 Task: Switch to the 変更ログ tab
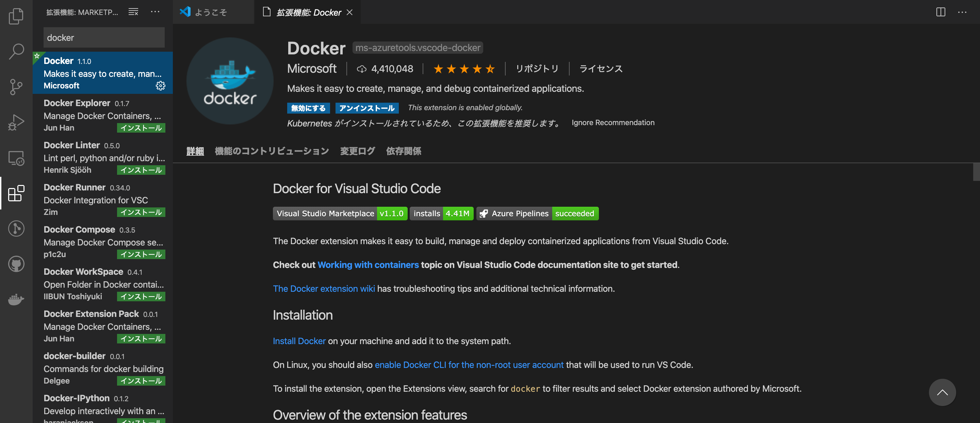357,151
